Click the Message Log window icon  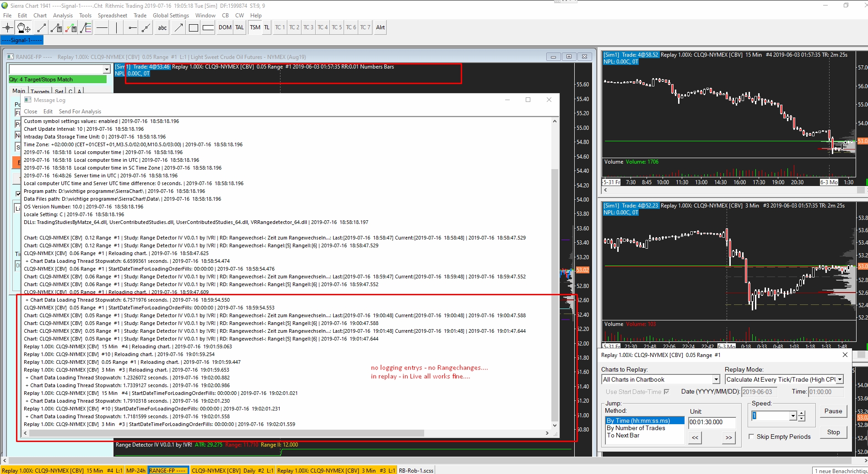click(x=27, y=100)
